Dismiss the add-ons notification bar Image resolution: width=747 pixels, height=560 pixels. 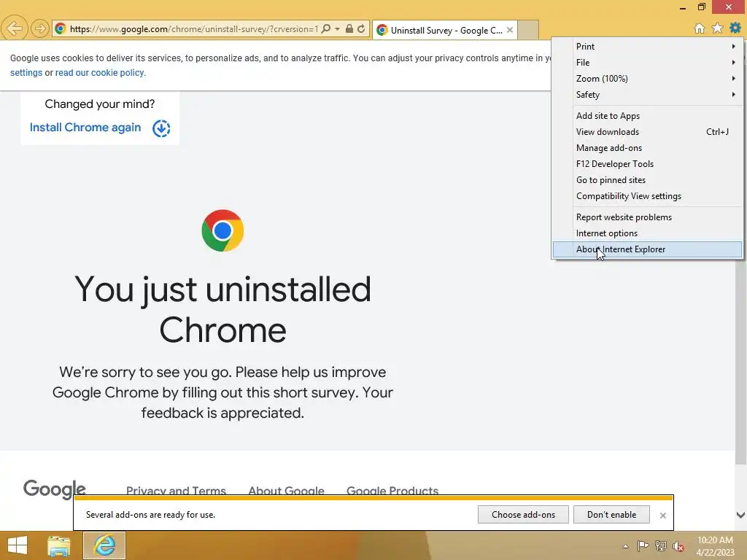[662, 516]
